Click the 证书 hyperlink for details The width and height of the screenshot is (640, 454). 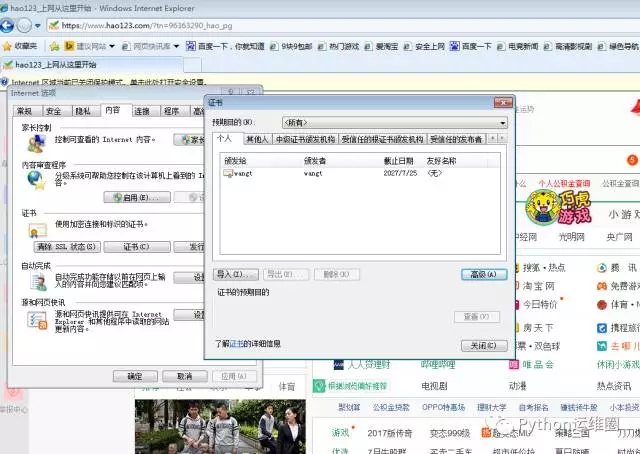236,344
